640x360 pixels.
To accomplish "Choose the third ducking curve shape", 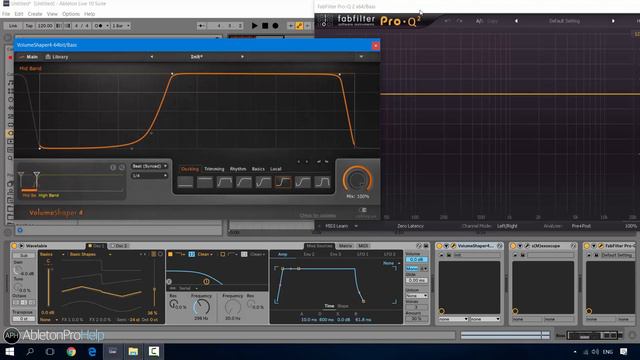I will (x=224, y=182).
